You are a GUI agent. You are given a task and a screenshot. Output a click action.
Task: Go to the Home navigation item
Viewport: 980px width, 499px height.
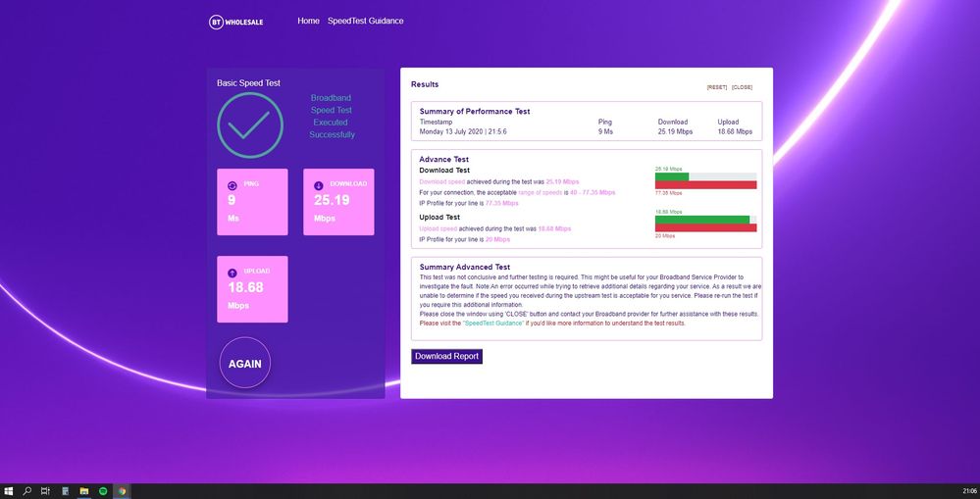308,21
